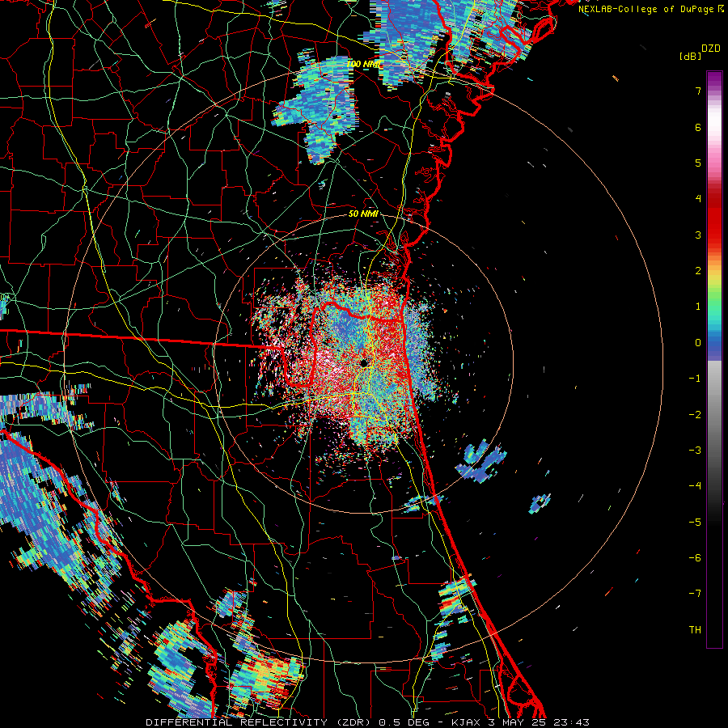Image resolution: width=728 pixels, height=728 pixels.
Task: Click the 1 value on the dB scale
Action: [698, 307]
